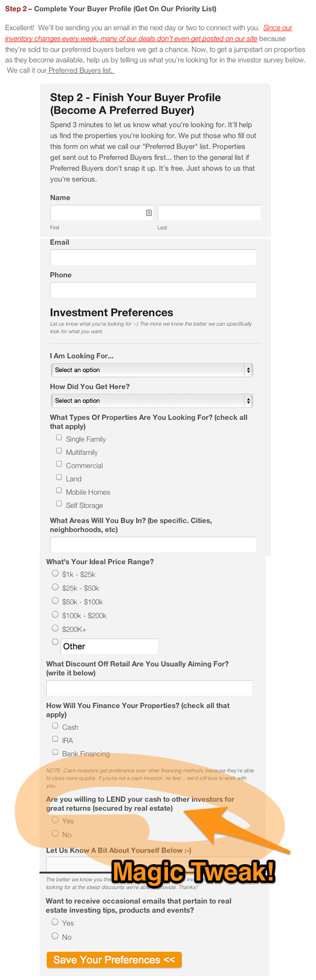
Task: Check Cash as financing method
Action: pos(55,726)
